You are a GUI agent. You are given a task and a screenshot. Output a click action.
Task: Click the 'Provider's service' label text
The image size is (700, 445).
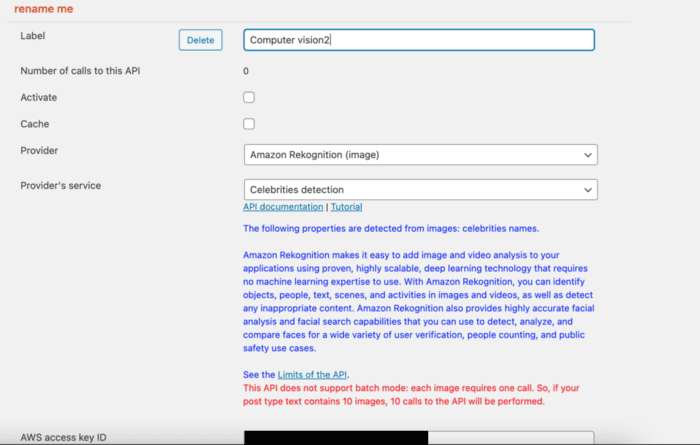(61, 186)
